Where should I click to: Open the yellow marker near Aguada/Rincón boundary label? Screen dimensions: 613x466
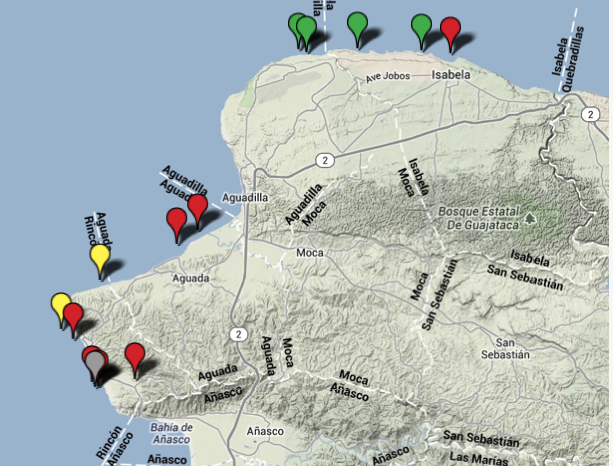click(x=99, y=256)
